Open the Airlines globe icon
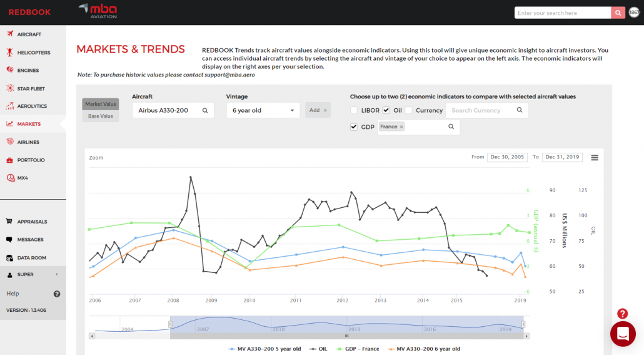The width and height of the screenshot is (644, 355). [10, 141]
